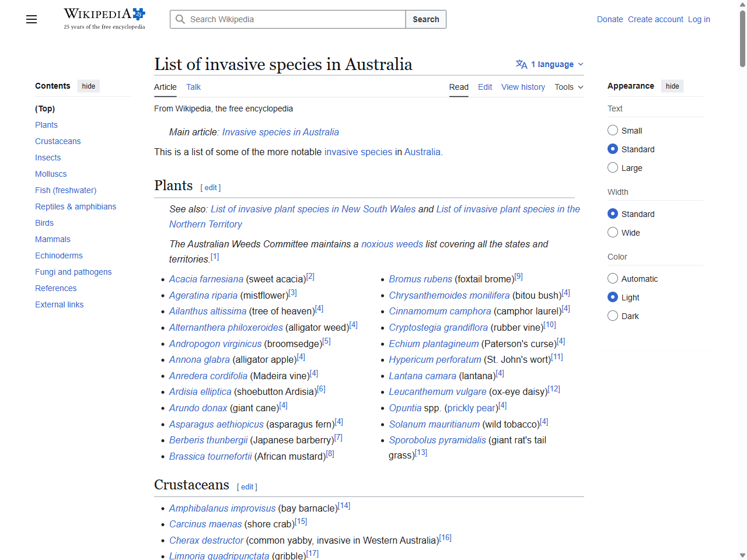
Task: Click the magnifier icon in search box
Action: click(180, 19)
